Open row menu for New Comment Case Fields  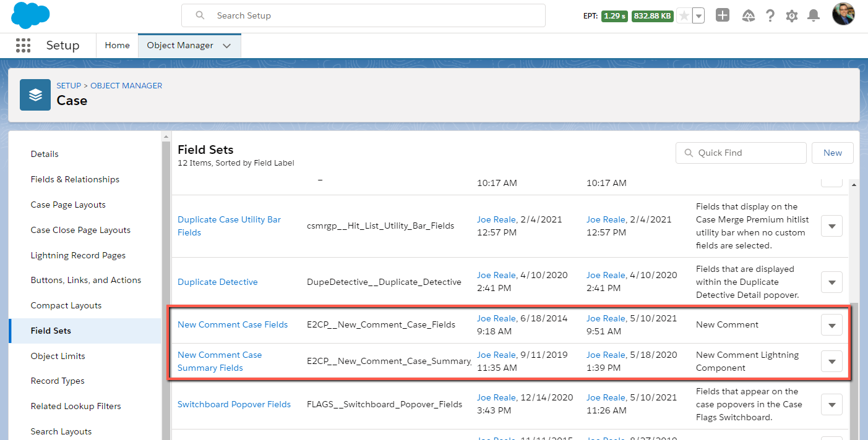pyautogui.click(x=831, y=324)
